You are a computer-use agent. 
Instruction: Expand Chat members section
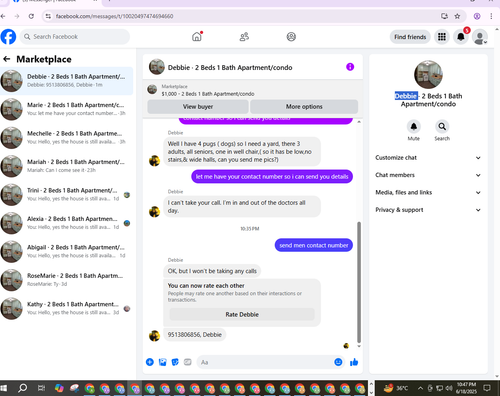click(x=428, y=175)
